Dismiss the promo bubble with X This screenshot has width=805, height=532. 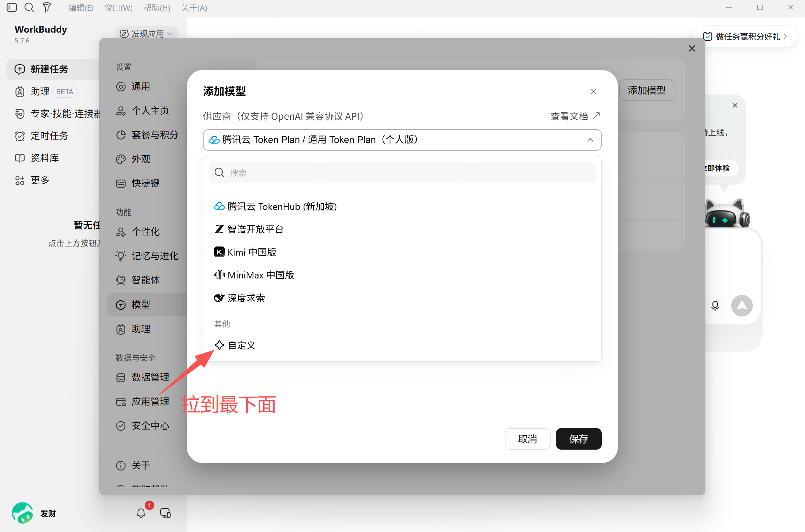click(735, 106)
